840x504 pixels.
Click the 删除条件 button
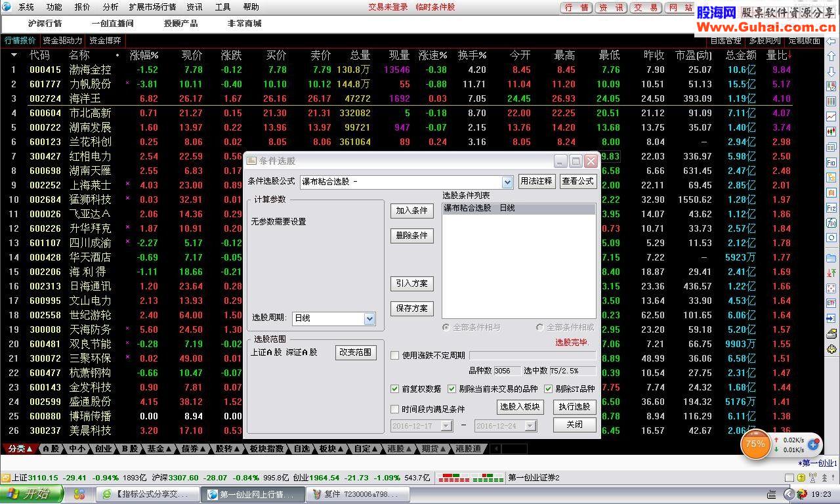tap(411, 236)
